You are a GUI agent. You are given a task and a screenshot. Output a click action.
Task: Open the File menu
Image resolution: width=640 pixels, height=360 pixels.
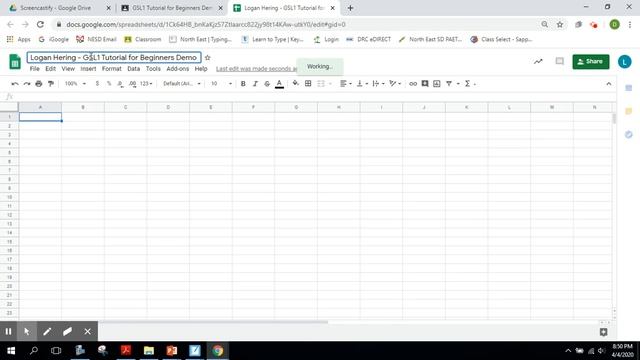point(35,69)
